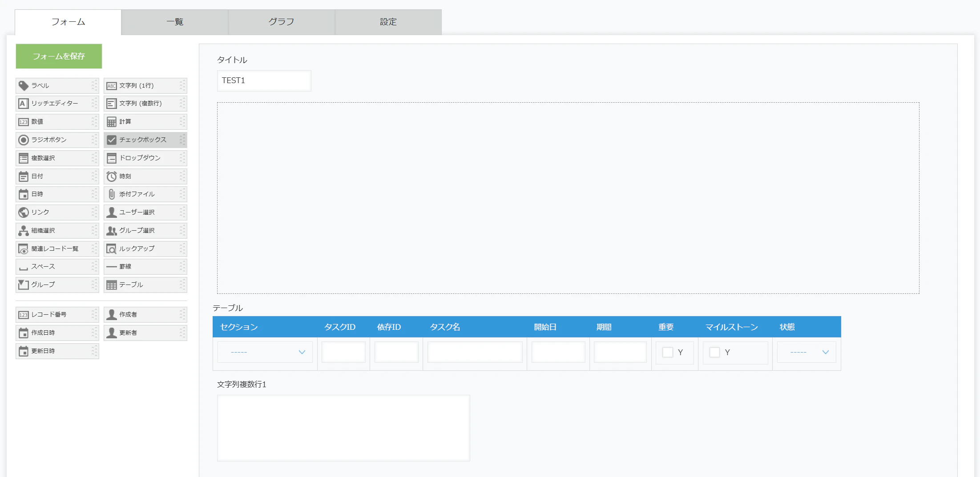The width and height of the screenshot is (980, 477).
Task: Open the 設定 tab
Action: click(x=388, y=22)
